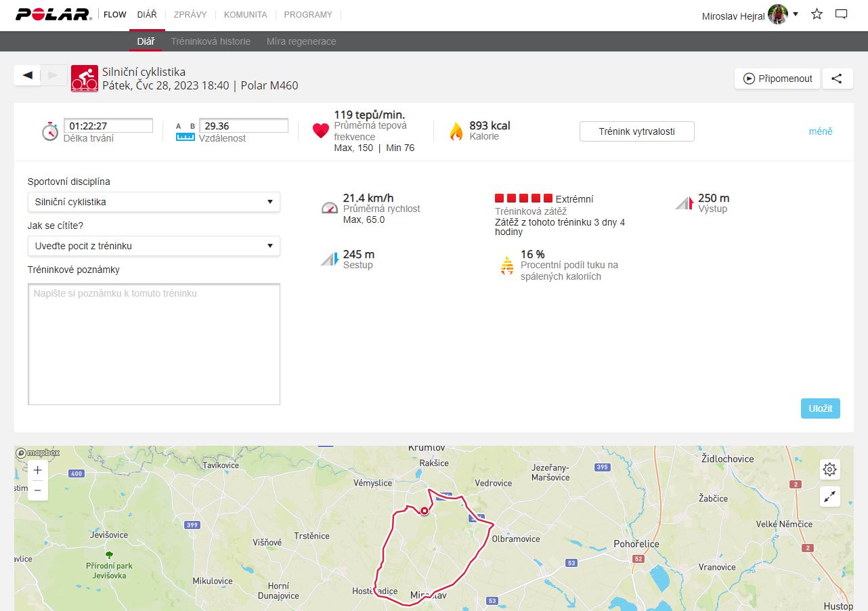
Task: Open the PROGRAMY menu
Action: (308, 14)
